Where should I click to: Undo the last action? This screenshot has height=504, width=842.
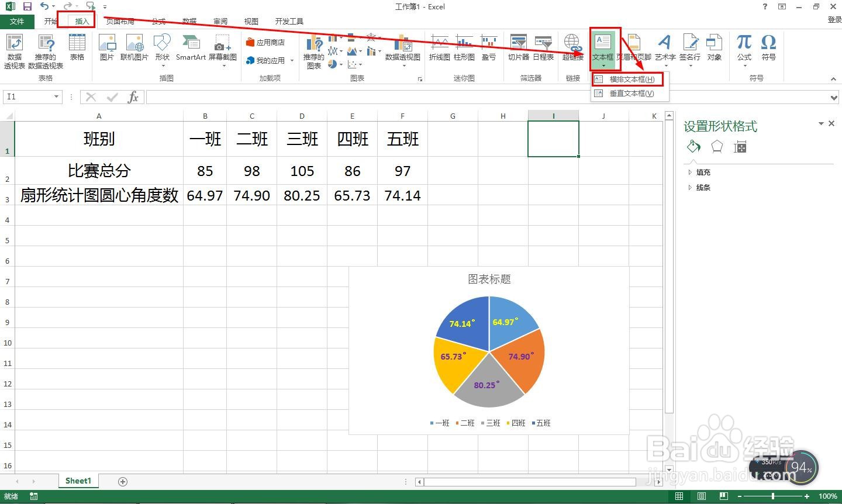pyautogui.click(x=44, y=6)
